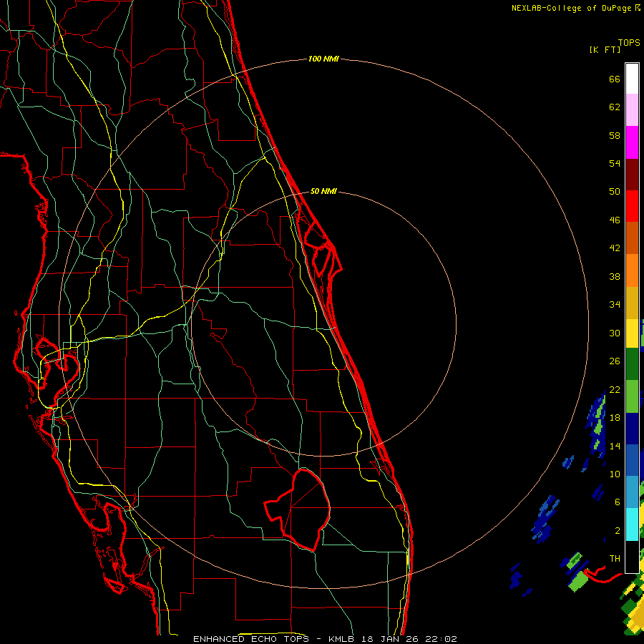Click the dark green 26 kft legend swatch
The height and width of the screenshot is (644, 644).
(632, 364)
